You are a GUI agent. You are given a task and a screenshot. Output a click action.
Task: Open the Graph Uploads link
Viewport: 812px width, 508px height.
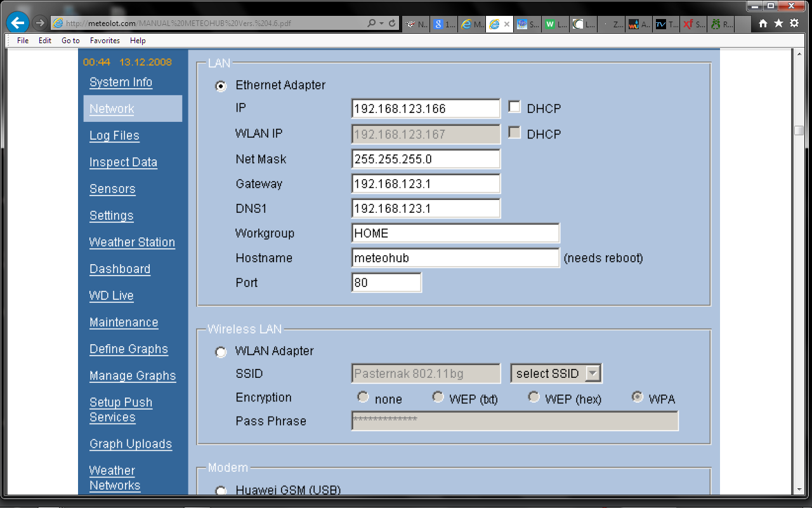pyautogui.click(x=131, y=444)
